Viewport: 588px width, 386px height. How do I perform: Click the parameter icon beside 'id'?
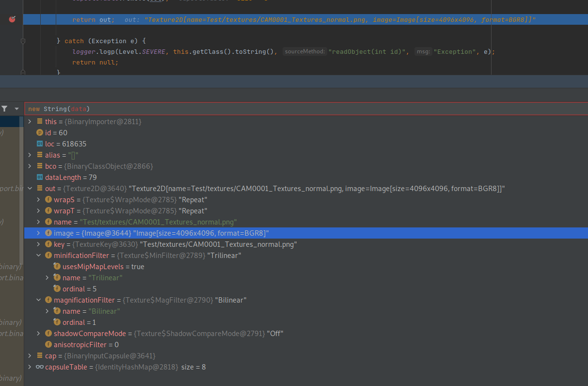pos(39,133)
